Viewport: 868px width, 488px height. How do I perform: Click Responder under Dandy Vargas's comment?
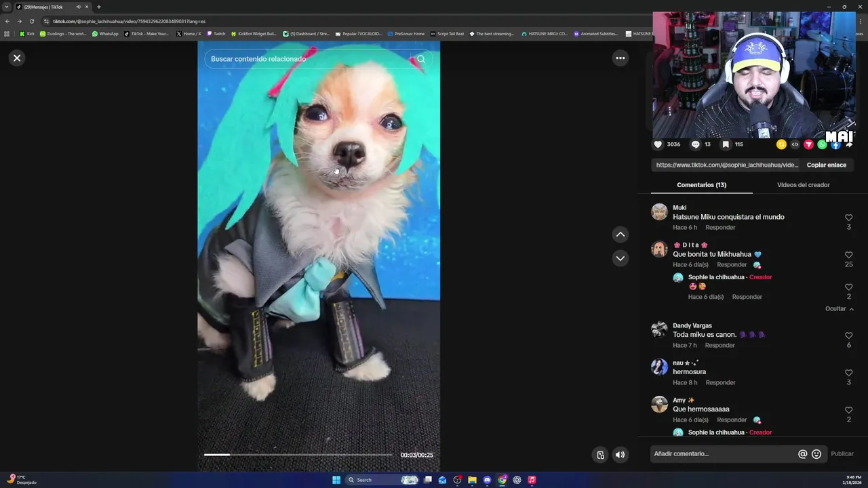point(719,346)
